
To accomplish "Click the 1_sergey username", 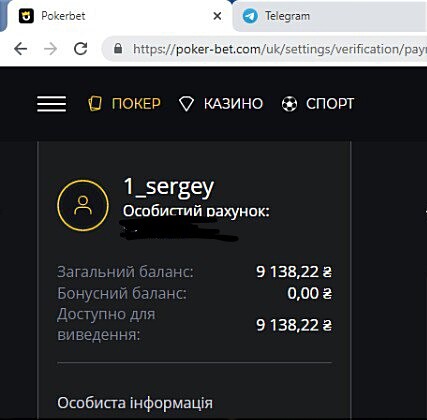I will (169, 187).
